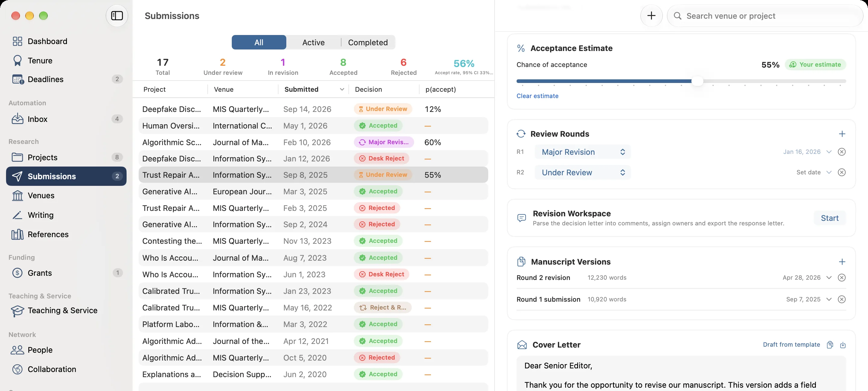Screen dimensions: 868x391
Task: Export the cover letter
Action: coord(843,345)
